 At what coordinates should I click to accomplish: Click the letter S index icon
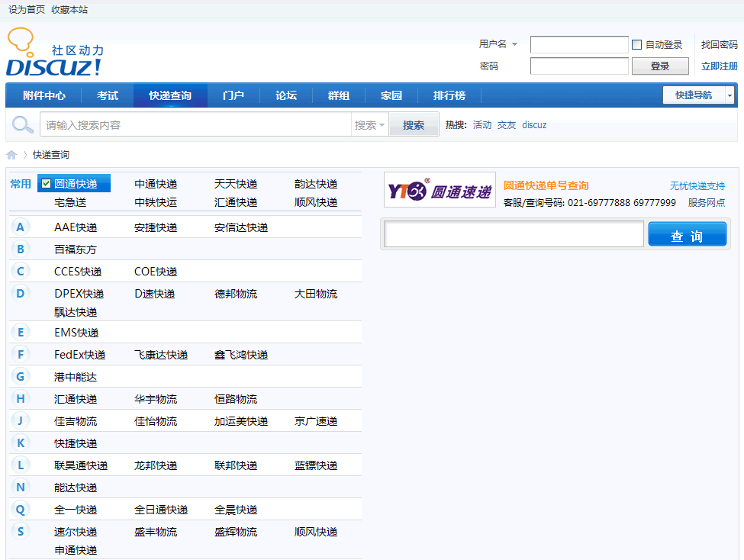pos(20,532)
